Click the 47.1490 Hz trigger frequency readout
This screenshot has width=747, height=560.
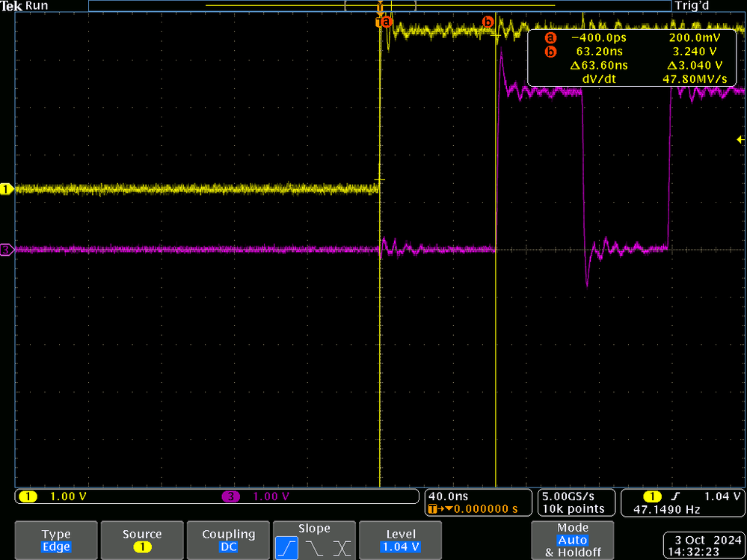(x=666, y=509)
